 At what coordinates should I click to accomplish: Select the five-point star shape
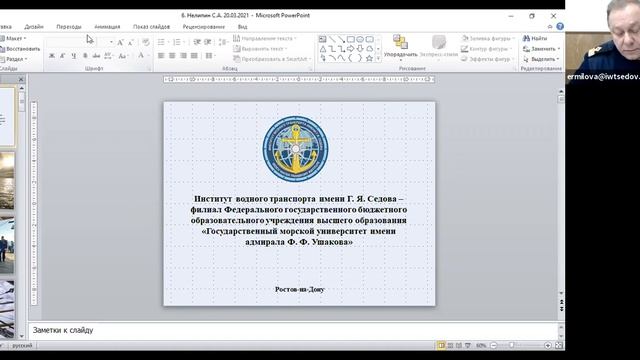coord(369,58)
